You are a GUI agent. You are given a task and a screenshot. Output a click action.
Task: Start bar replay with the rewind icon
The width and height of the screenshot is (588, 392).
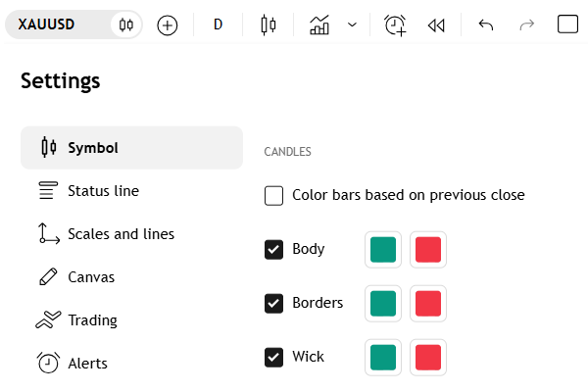(x=436, y=25)
